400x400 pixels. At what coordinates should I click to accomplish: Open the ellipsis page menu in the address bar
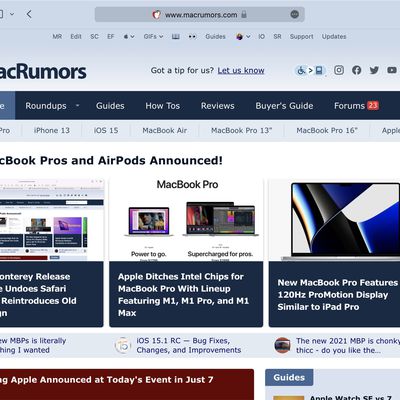click(x=294, y=14)
